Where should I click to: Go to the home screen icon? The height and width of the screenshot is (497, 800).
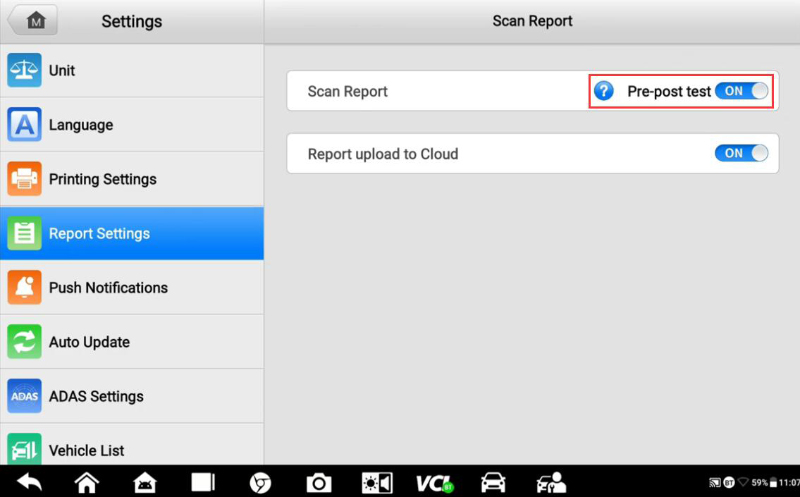(87, 482)
